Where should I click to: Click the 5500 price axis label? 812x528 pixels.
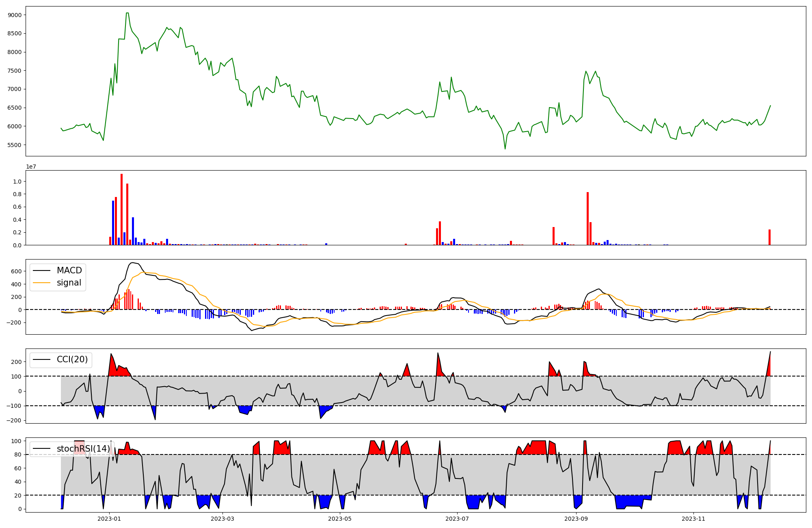coord(15,145)
